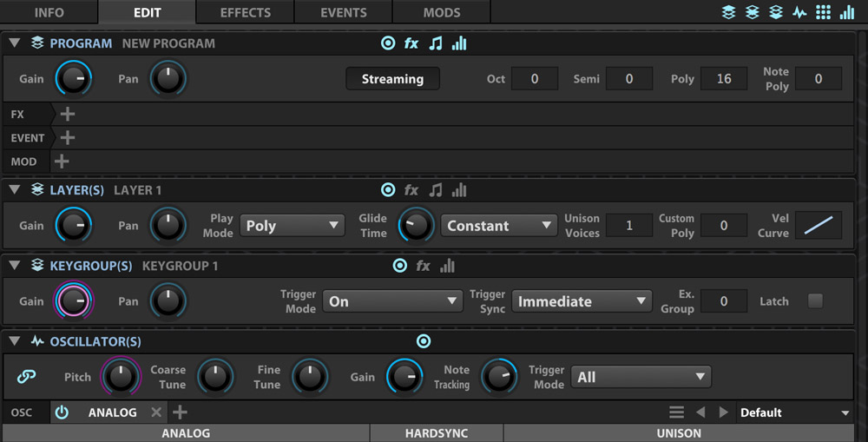This screenshot has width=868, height=442.
Task: Toggle PROGRAM event note icon
Action: click(436, 43)
